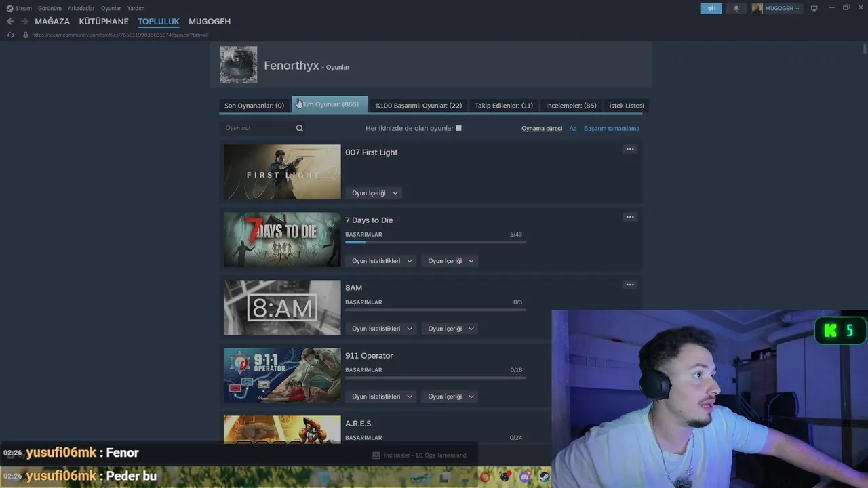Switch to Son Oynananlar tab

coord(254,106)
